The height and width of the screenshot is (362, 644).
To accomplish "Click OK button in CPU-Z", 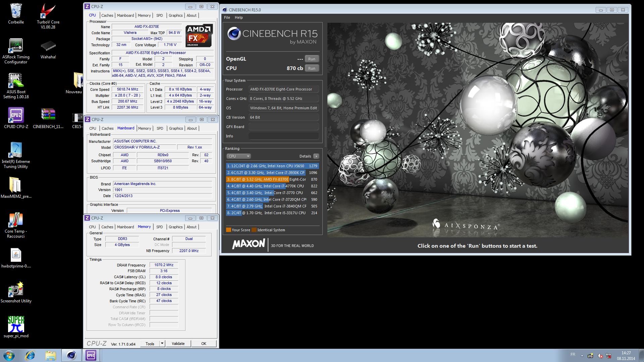I will pyautogui.click(x=204, y=344).
